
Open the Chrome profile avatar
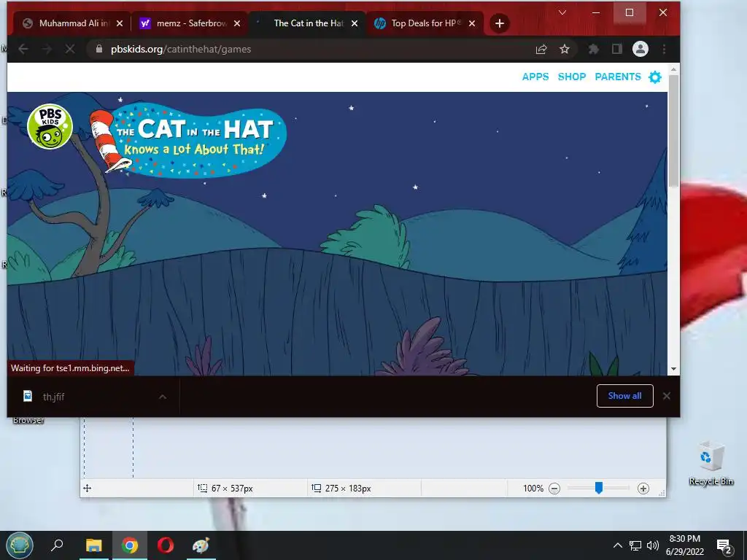[x=640, y=49]
